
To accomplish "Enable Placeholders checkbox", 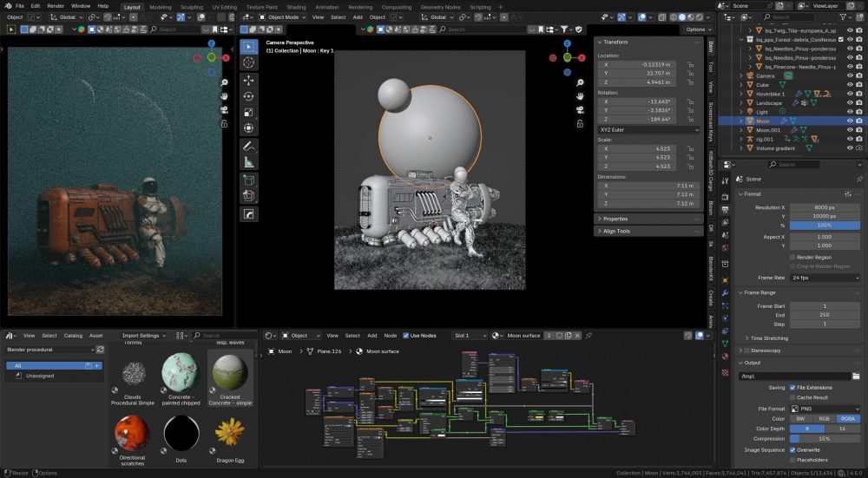I will click(x=792, y=461).
